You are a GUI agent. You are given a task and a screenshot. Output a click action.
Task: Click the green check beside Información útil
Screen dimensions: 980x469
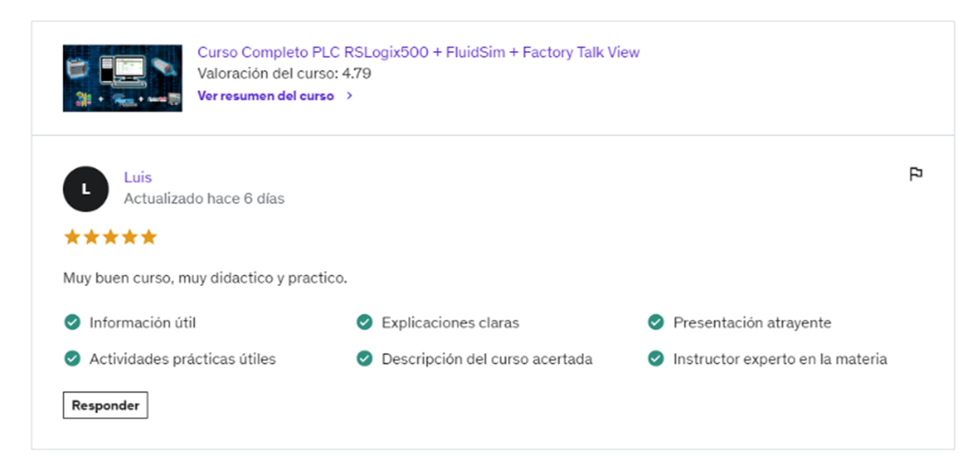pos(72,322)
